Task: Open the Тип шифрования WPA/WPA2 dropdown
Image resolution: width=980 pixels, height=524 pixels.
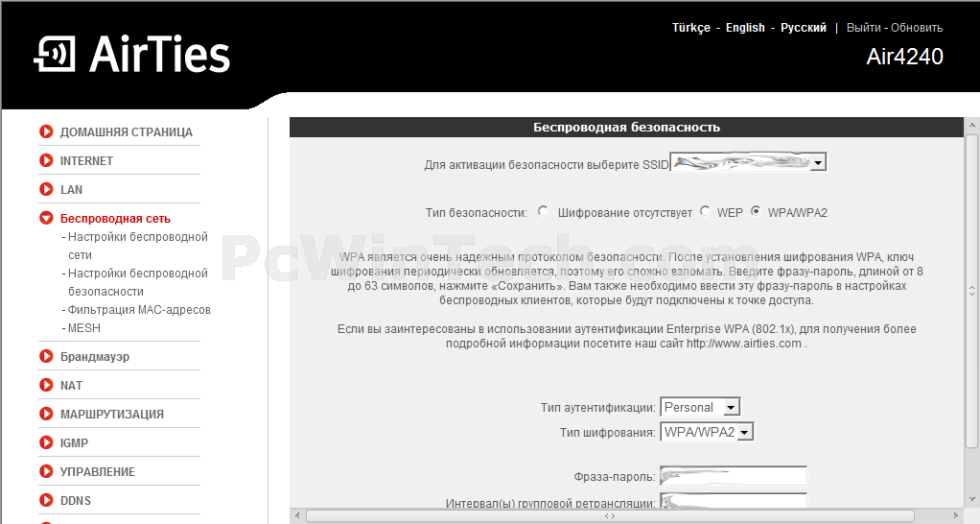Action: pos(707,432)
